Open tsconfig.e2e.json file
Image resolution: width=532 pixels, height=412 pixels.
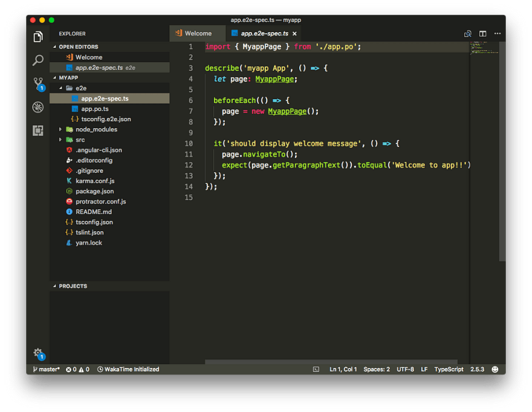(x=109, y=119)
